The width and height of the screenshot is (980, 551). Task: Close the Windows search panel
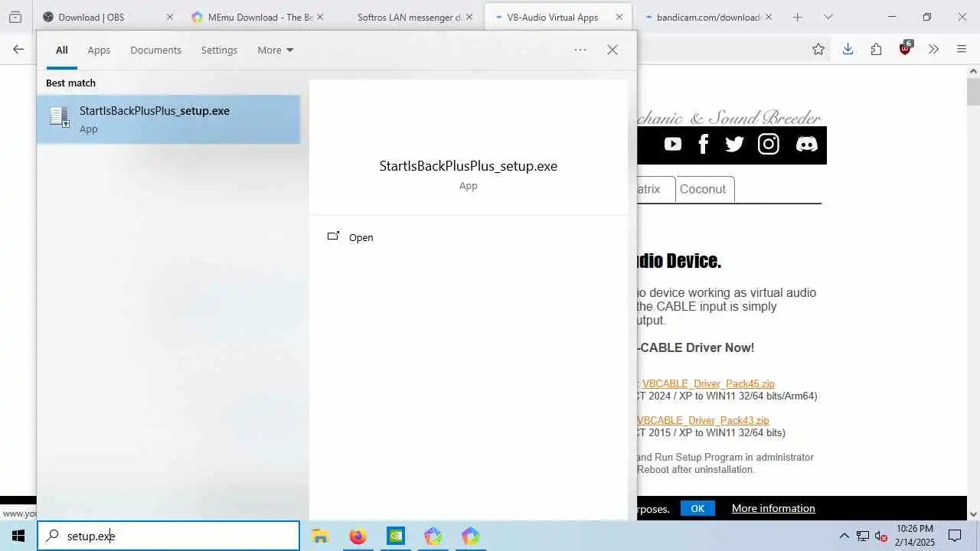pos(612,50)
